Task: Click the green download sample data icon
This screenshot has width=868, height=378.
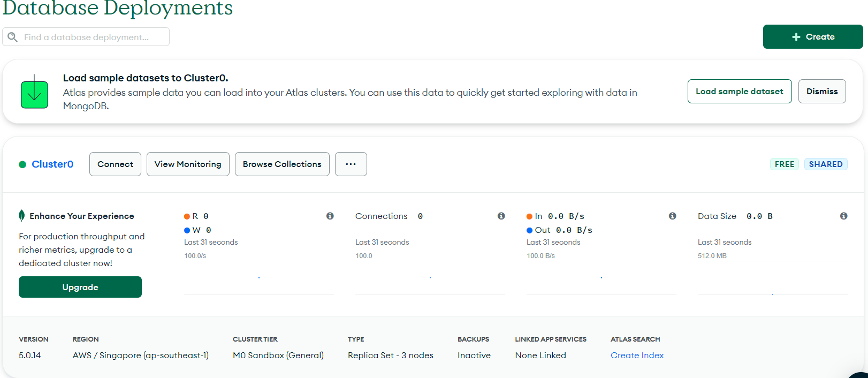Action: click(34, 92)
